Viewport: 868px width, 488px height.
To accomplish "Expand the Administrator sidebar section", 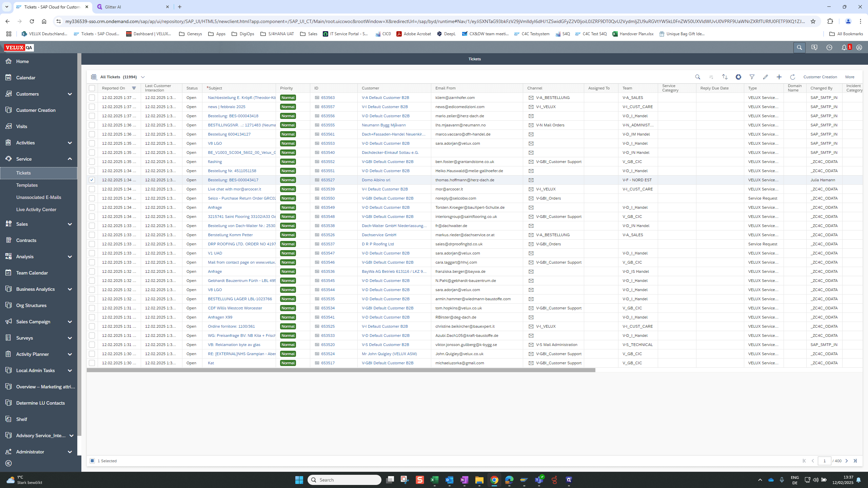I will (70, 452).
